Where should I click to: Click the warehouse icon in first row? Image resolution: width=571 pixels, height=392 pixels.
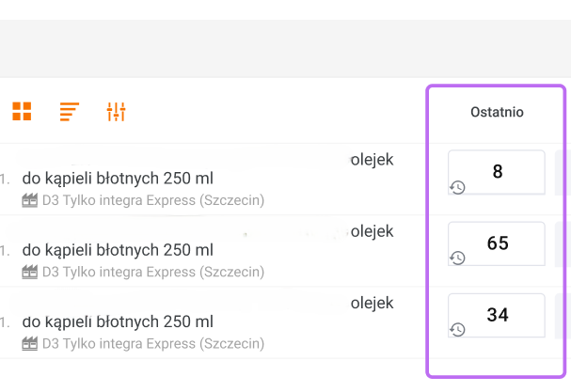coord(29,200)
